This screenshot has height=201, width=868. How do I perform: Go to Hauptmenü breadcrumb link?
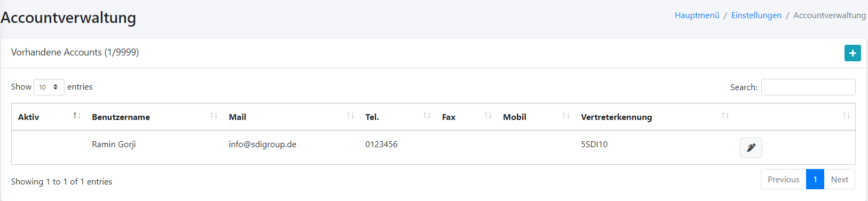(x=697, y=15)
